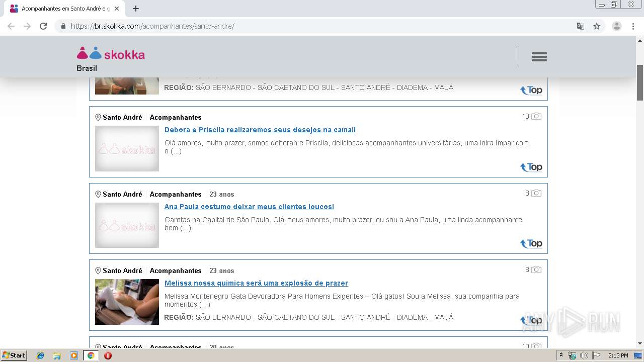Bookmark this page with the star icon
644x362 pixels.
point(597,26)
